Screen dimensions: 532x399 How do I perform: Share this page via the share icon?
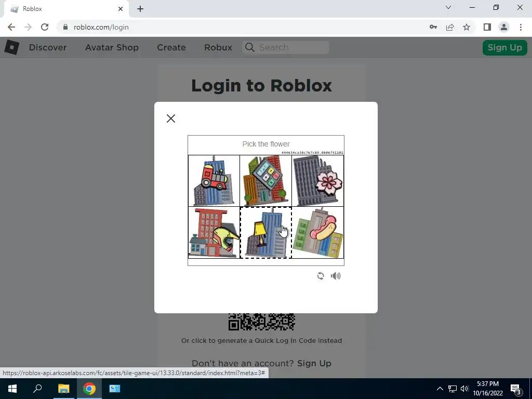[450, 27]
